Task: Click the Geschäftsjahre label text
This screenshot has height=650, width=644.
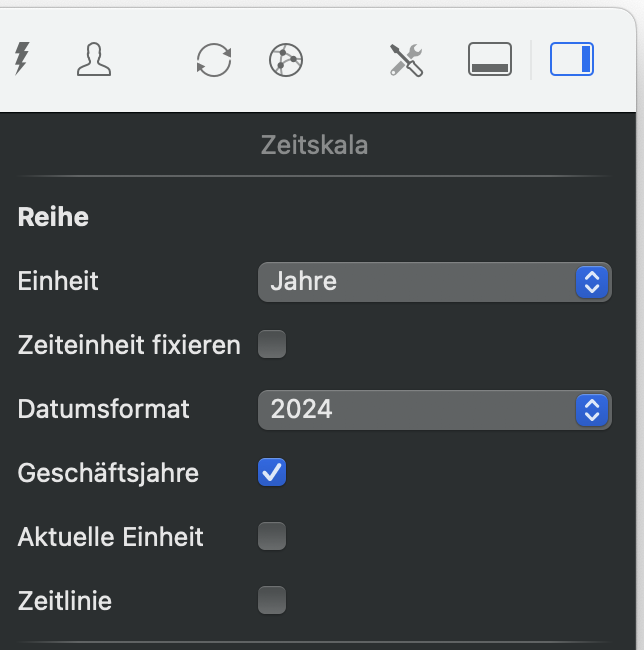Action: [108, 473]
